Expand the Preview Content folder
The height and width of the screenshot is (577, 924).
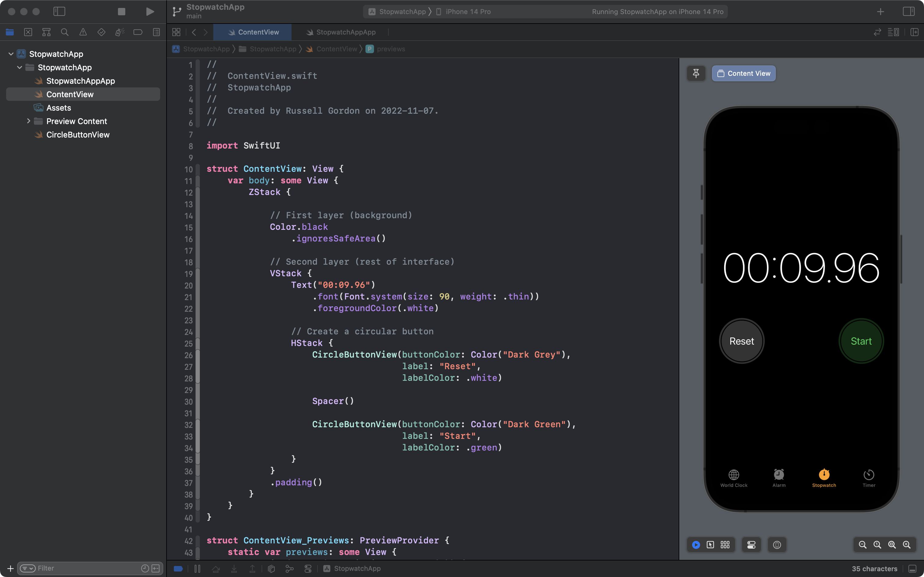click(29, 121)
